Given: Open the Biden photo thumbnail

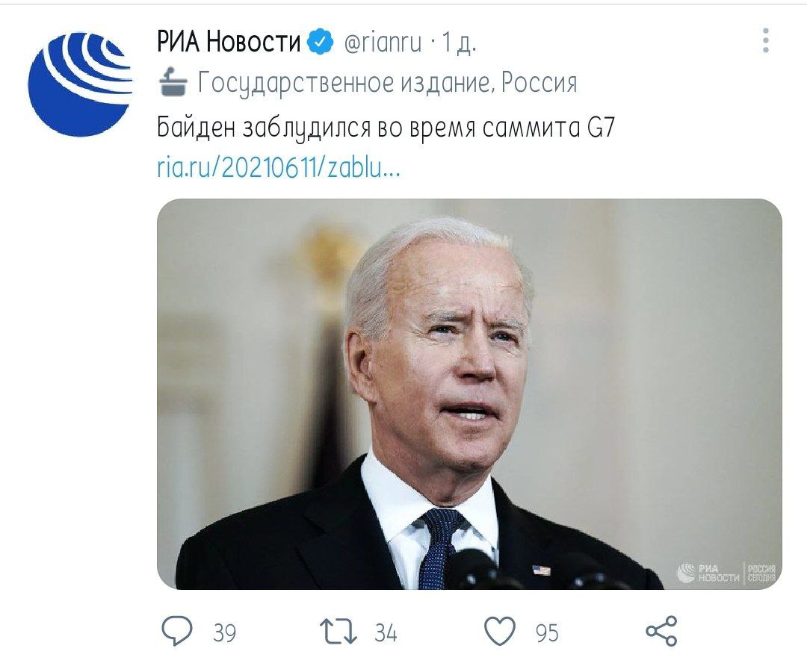Looking at the screenshot, I should pyautogui.click(x=469, y=393).
